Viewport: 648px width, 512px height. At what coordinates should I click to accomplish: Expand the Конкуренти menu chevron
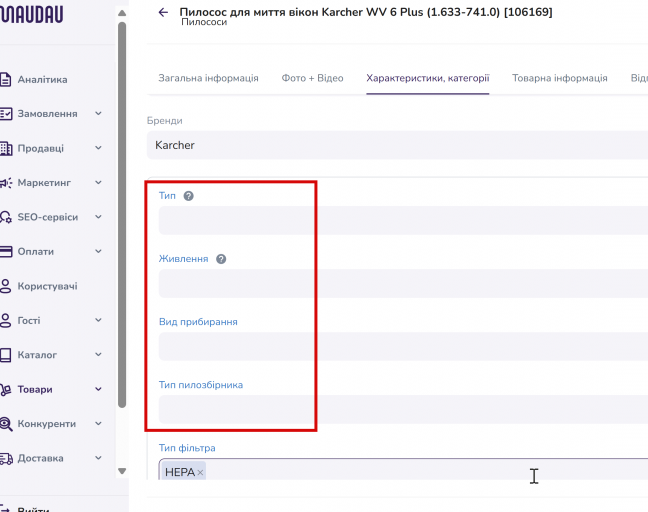click(x=98, y=423)
